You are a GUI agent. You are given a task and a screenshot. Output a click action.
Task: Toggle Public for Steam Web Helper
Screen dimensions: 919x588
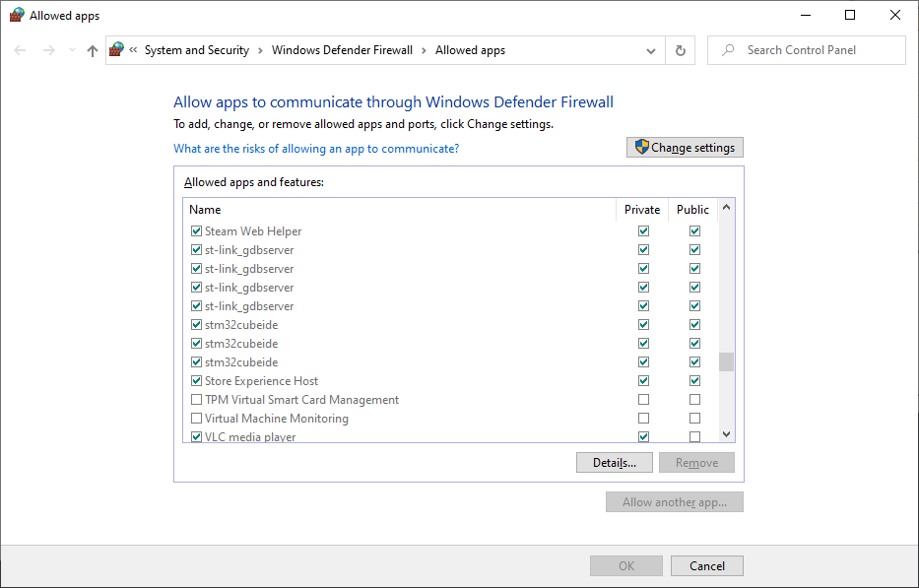[x=694, y=231]
